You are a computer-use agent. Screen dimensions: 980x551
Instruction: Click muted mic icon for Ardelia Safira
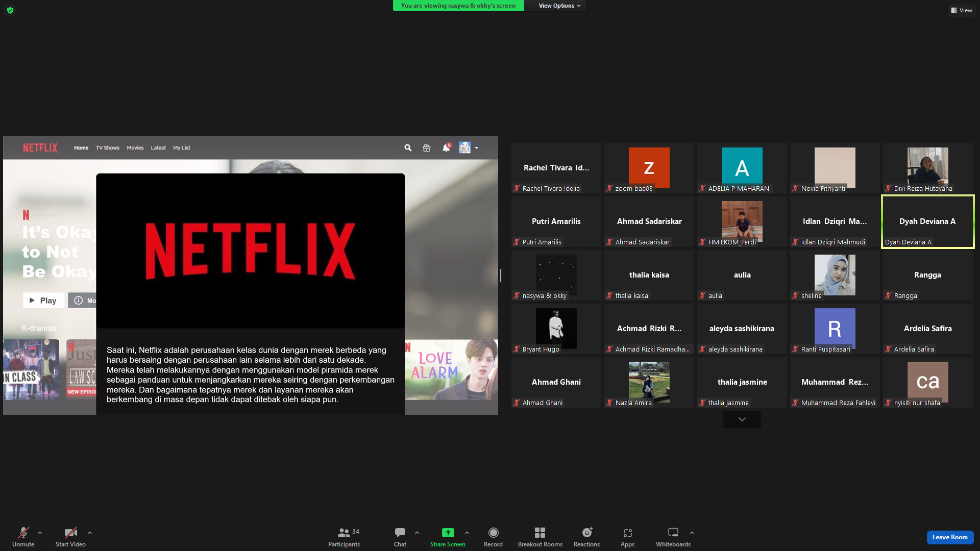pos(888,349)
